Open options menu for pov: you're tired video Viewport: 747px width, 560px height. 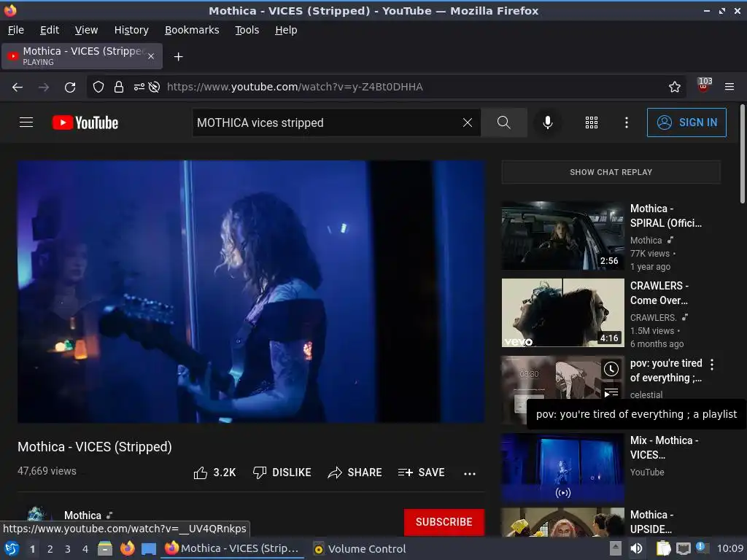(x=712, y=365)
